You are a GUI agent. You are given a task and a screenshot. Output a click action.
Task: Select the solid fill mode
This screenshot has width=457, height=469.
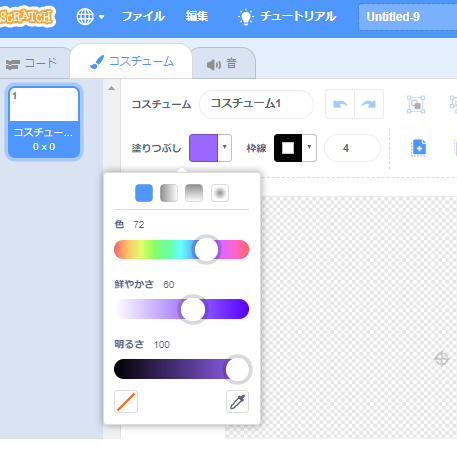pyautogui.click(x=144, y=193)
